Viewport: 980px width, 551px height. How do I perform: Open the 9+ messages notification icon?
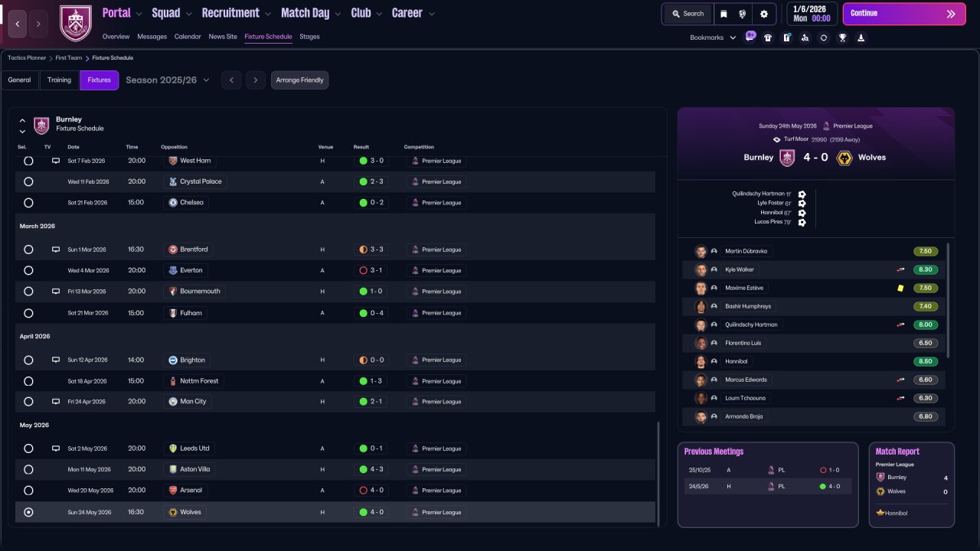tap(750, 37)
